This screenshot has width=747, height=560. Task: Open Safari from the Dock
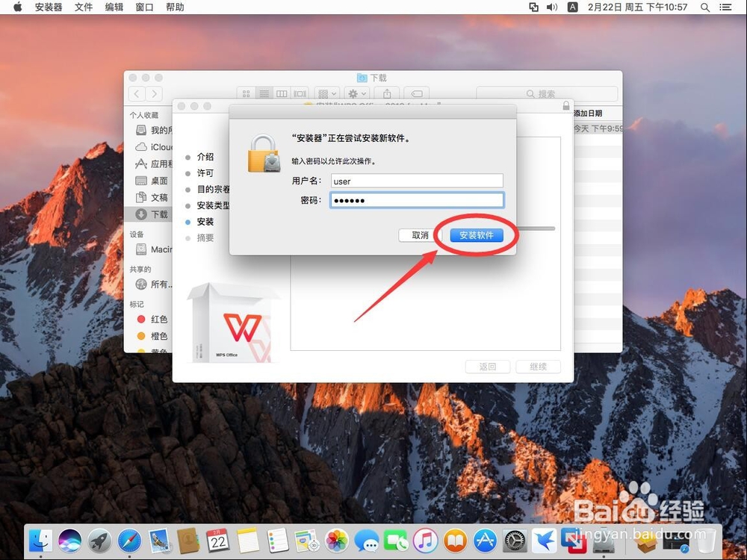pos(129,541)
